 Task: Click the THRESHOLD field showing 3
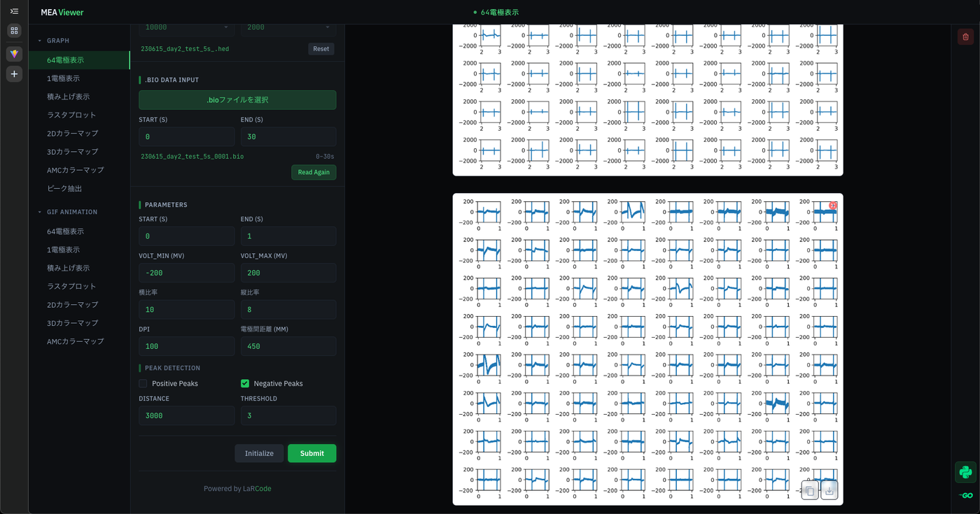pyautogui.click(x=288, y=415)
